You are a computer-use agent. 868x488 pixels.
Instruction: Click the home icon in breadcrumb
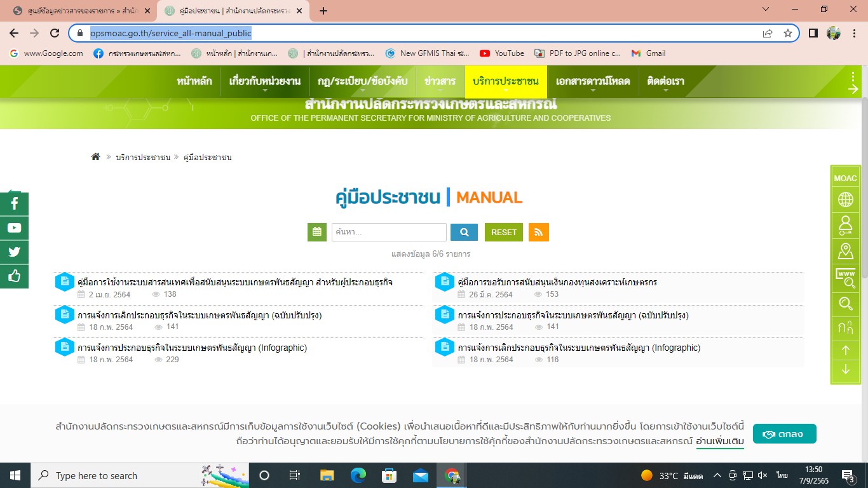coord(95,157)
